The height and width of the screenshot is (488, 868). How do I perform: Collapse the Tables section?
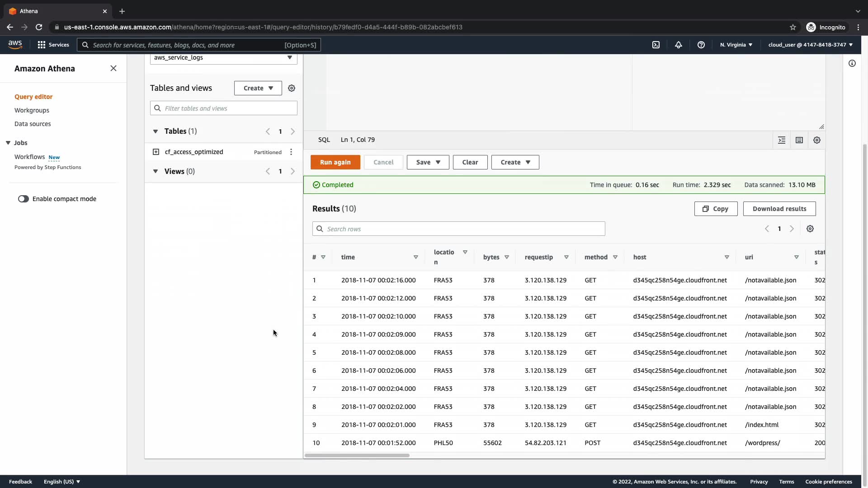pos(156,131)
